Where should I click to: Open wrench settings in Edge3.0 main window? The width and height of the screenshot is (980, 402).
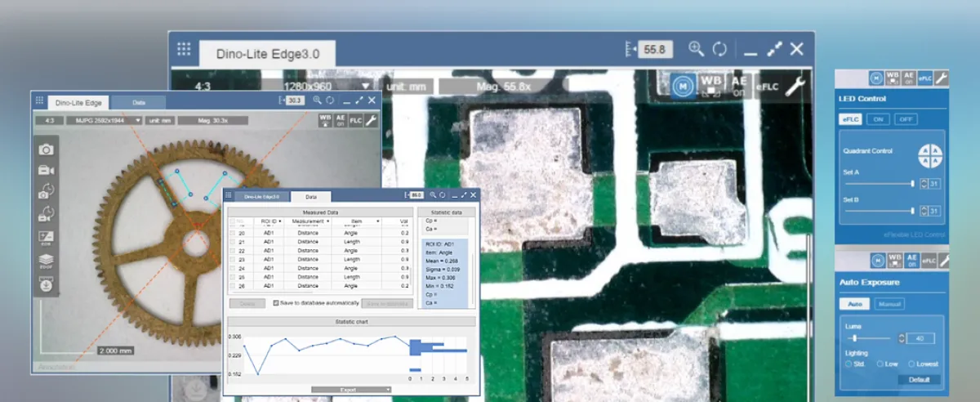coord(795,86)
